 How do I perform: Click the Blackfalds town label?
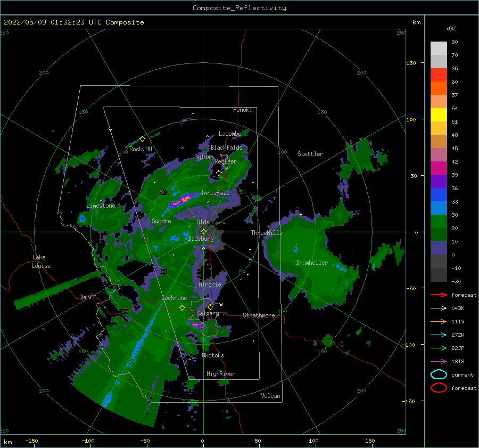tap(226, 148)
